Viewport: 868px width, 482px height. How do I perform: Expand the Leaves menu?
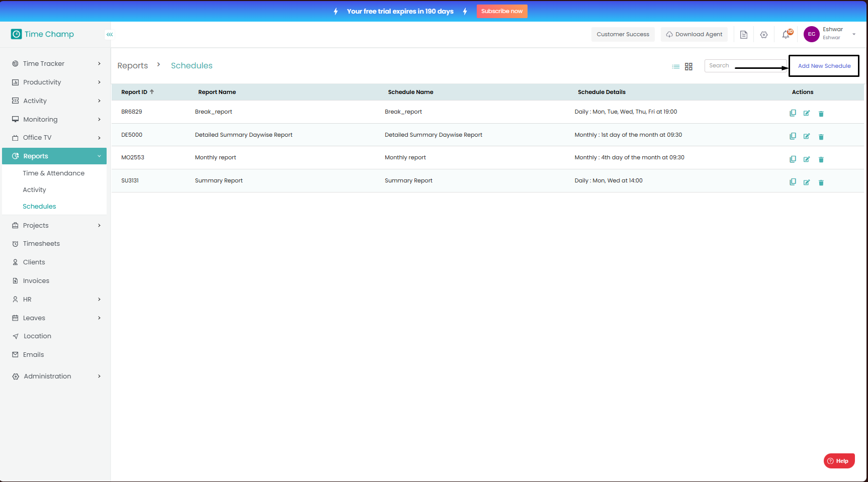pos(99,318)
